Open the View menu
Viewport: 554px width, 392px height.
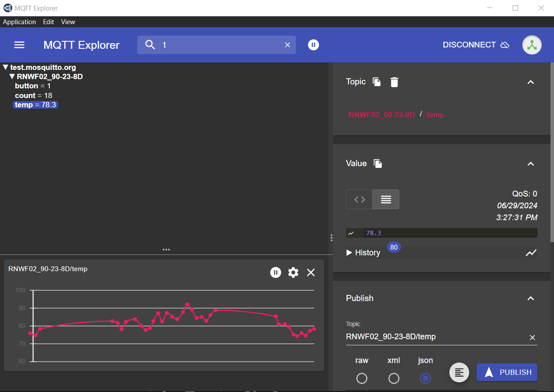coord(68,22)
